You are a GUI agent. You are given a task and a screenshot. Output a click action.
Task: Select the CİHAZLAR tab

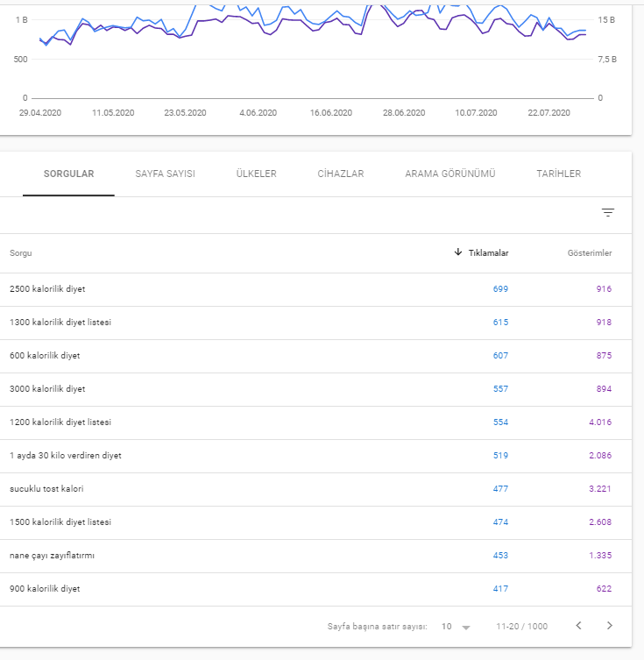[x=341, y=174]
